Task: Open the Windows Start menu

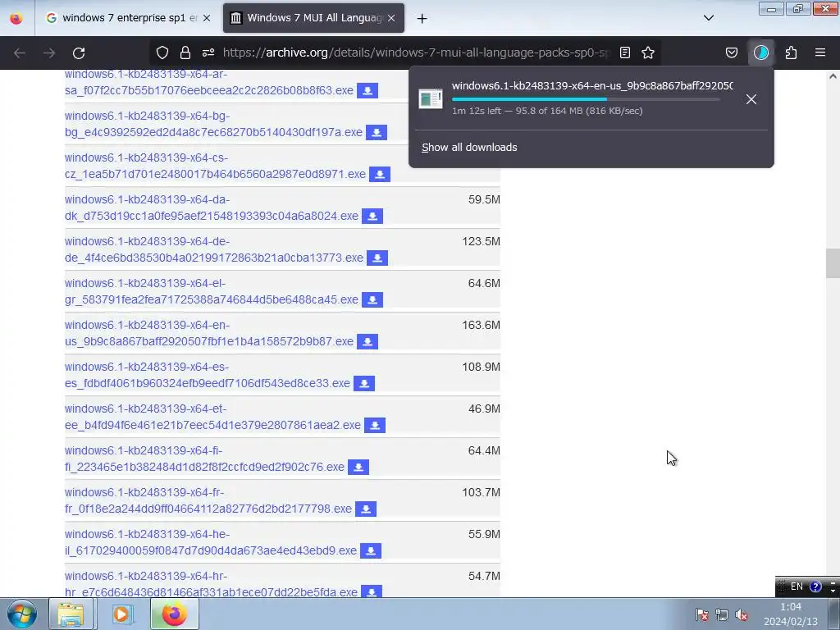Action: tap(22, 614)
